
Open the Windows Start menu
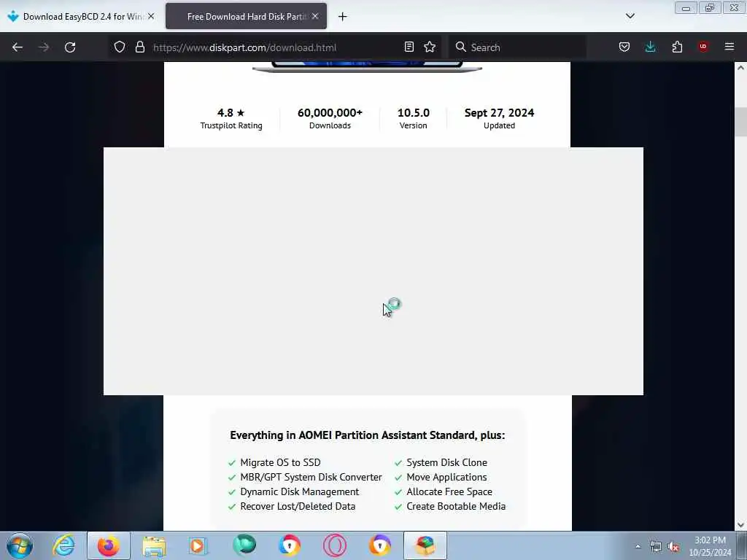pyautogui.click(x=20, y=545)
